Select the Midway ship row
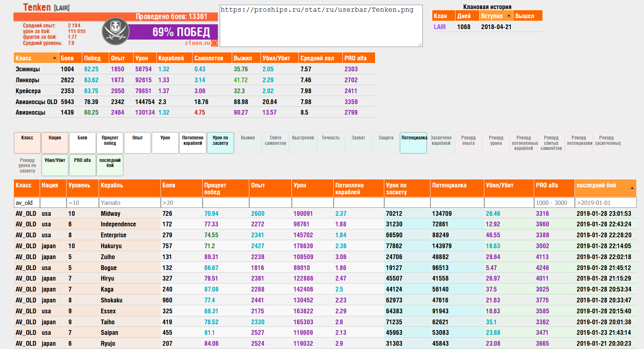 coord(325,214)
